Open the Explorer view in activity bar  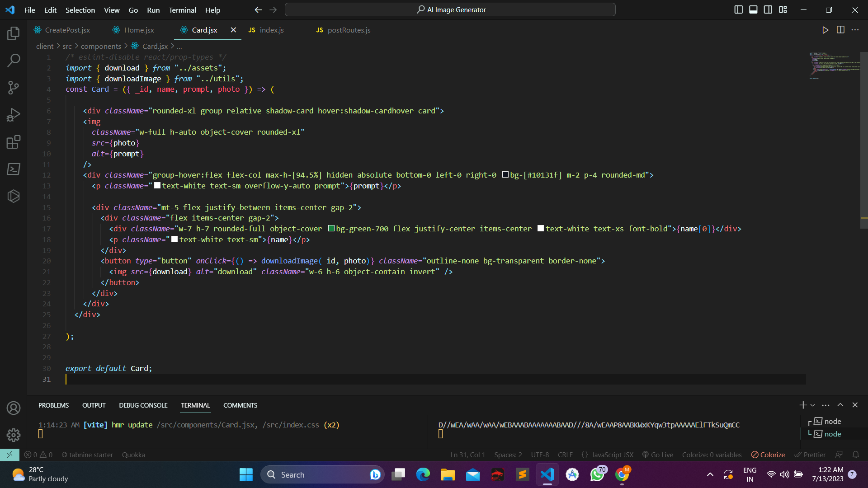tap(14, 33)
